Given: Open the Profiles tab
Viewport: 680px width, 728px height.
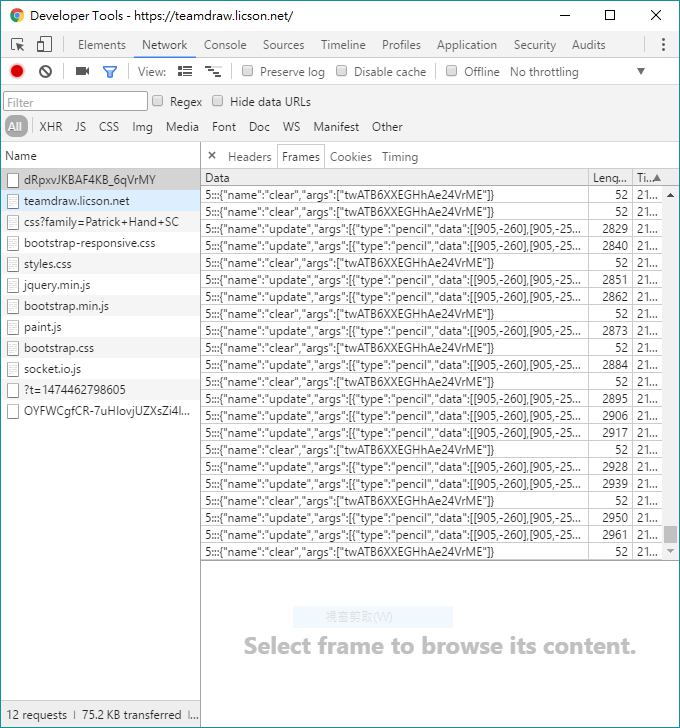Looking at the screenshot, I should [401, 45].
